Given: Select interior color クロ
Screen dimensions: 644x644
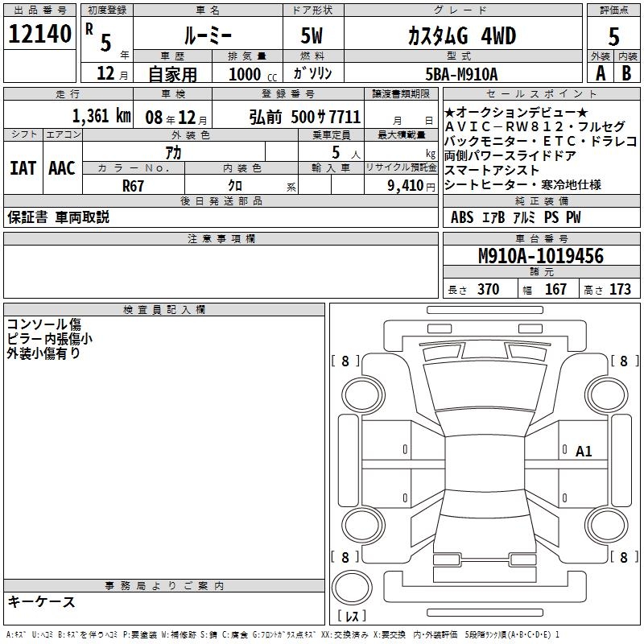Looking at the screenshot, I should (235, 186).
